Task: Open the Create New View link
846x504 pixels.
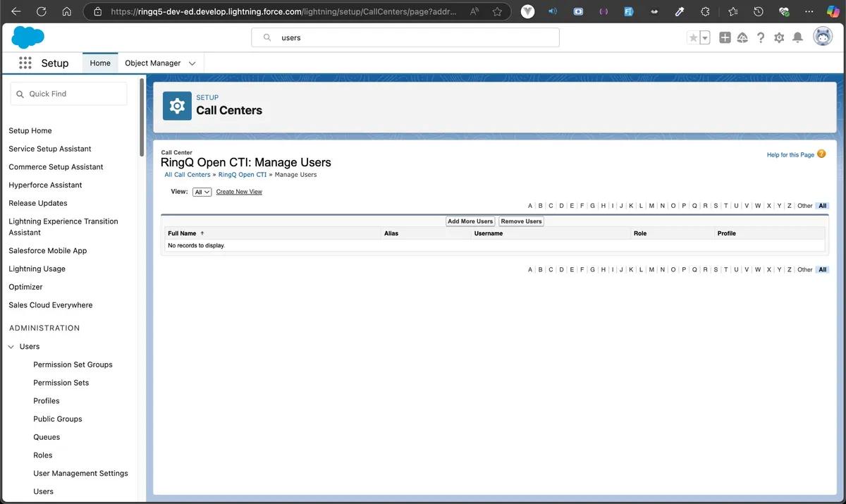Action: pyautogui.click(x=239, y=192)
